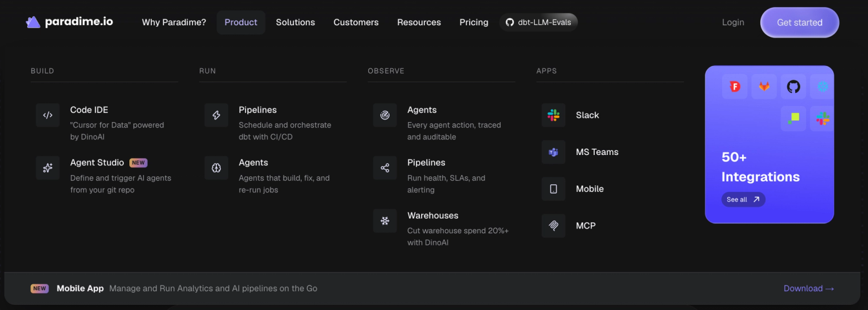
Task: Go to the Pricing page
Action: click(x=474, y=22)
